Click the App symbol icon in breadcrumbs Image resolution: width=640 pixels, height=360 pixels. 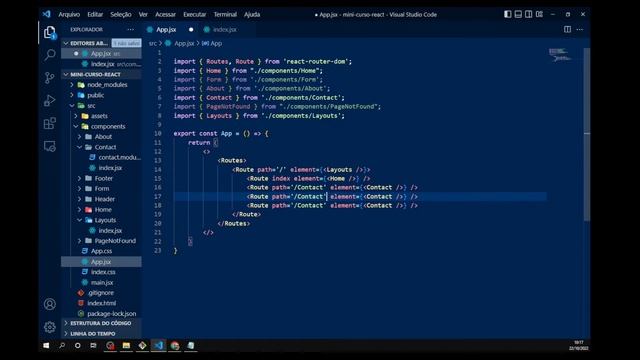(206, 43)
